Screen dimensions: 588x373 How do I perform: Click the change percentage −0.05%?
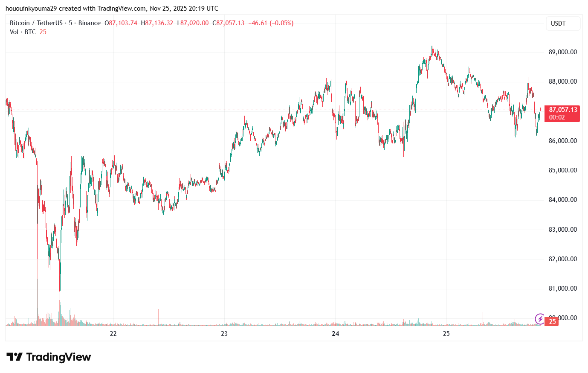pos(282,23)
